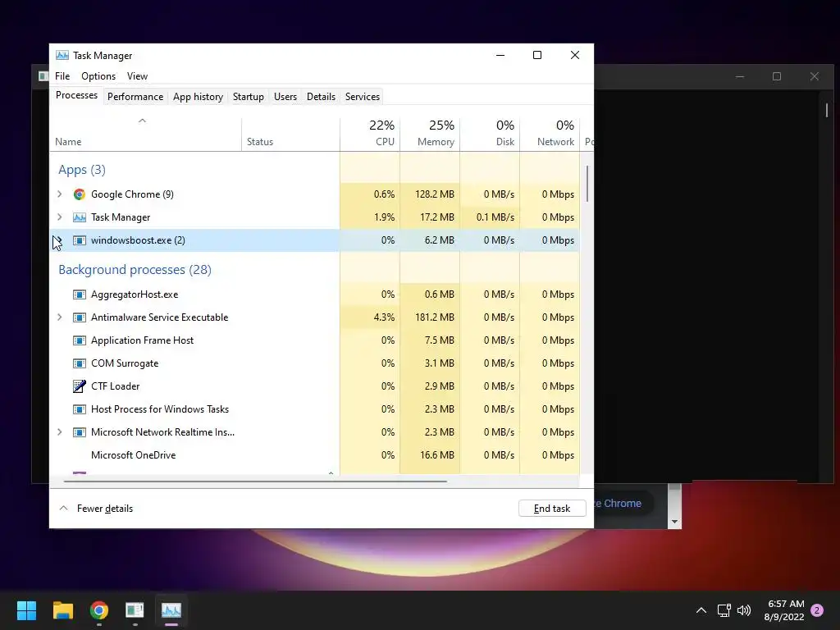The width and height of the screenshot is (840, 630).
Task: Minimize the Task Manager window
Action: [500, 55]
